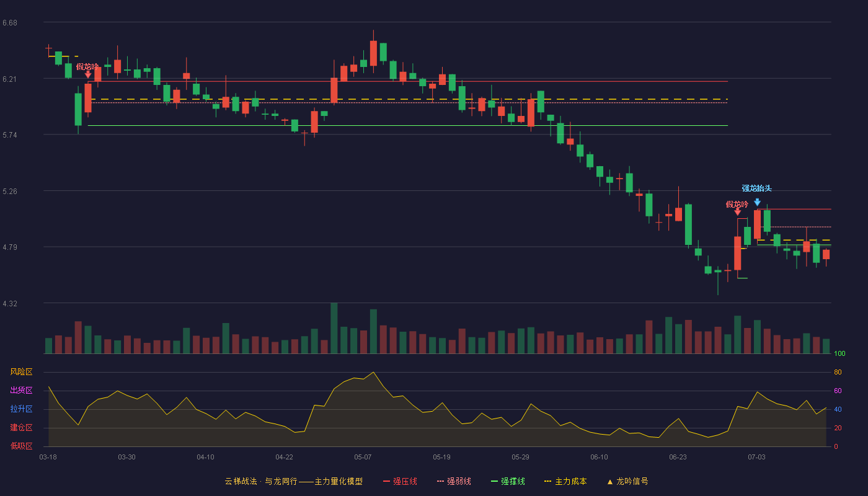Click the 出货区 zone label
The width and height of the screenshot is (868, 496).
[21, 391]
